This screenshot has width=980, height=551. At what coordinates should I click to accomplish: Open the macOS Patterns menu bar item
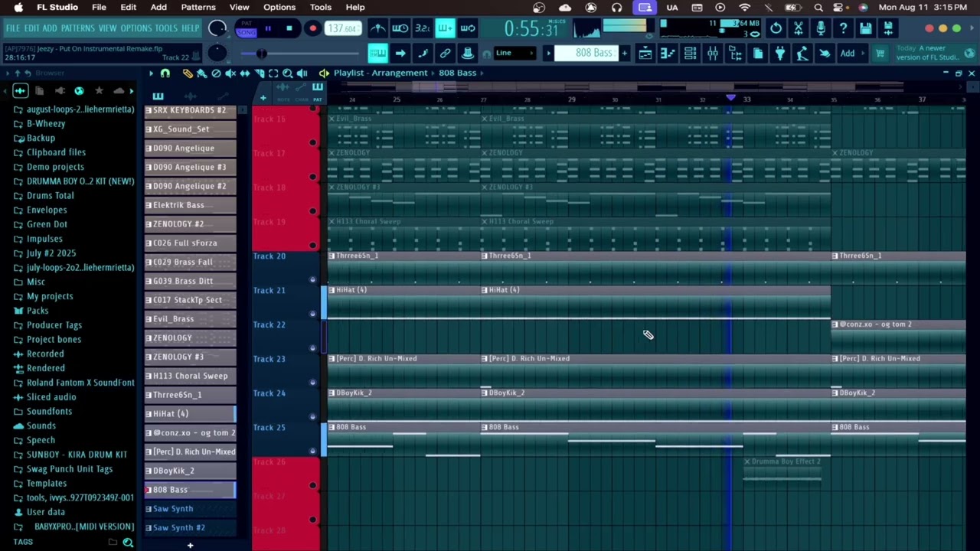click(x=198, y=8)
